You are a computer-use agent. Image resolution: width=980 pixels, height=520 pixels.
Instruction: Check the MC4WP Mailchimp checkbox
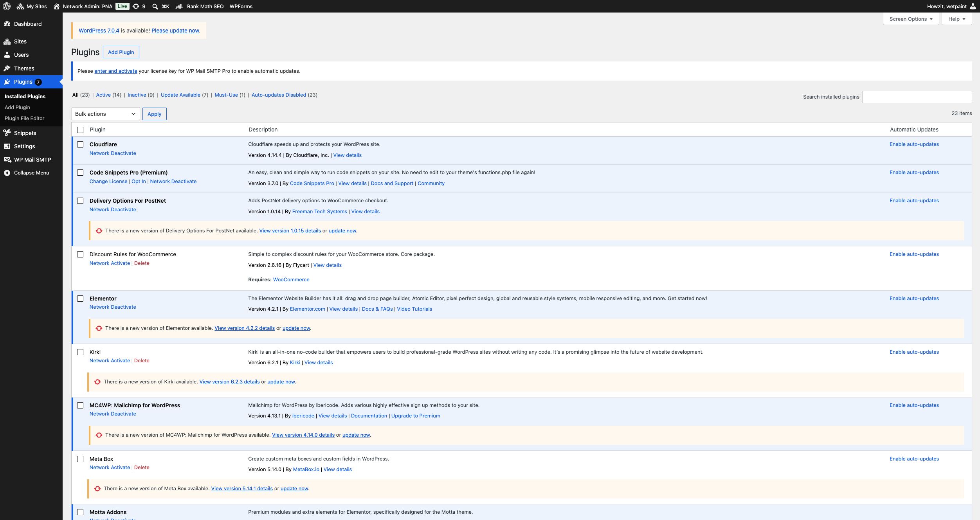tap(80, 405)
